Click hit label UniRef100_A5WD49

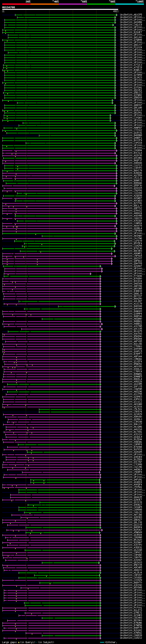pos(131,532)
